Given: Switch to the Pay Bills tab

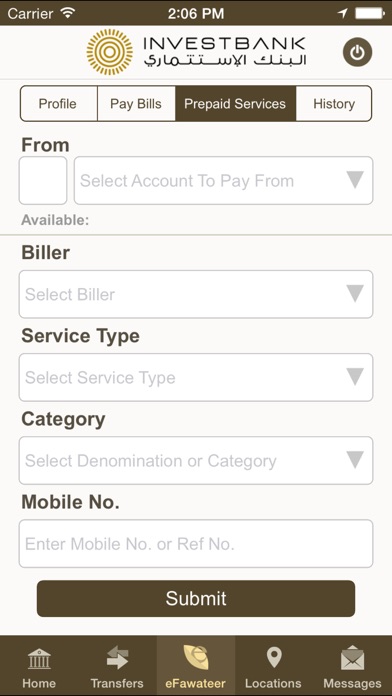Looking at the screenshot, I should (x=136, y=104).
